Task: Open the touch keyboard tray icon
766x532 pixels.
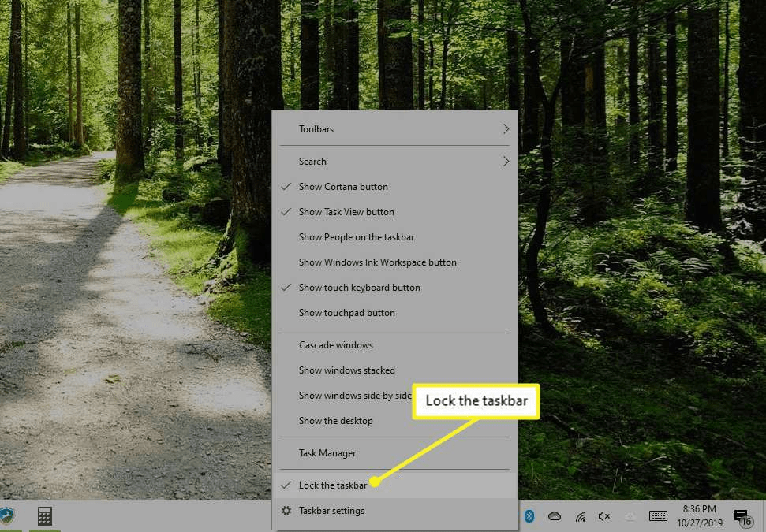Action: click(658, 516)
